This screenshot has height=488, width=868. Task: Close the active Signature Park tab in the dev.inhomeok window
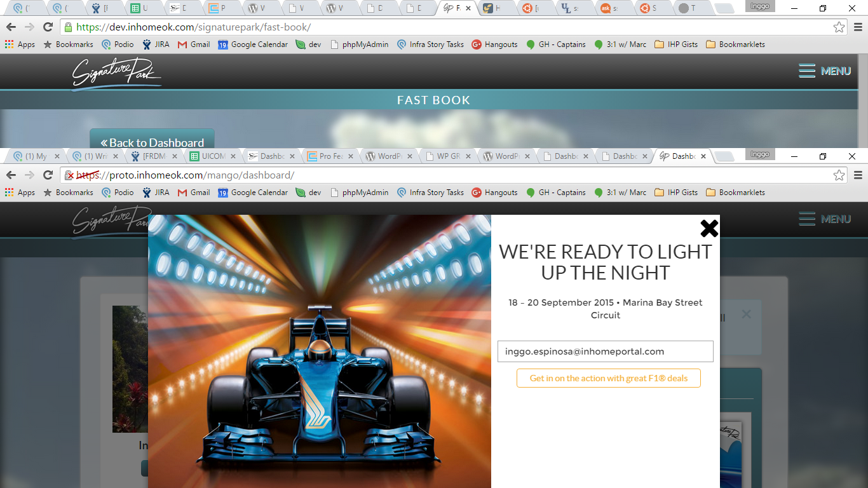[x=468, y=8]
